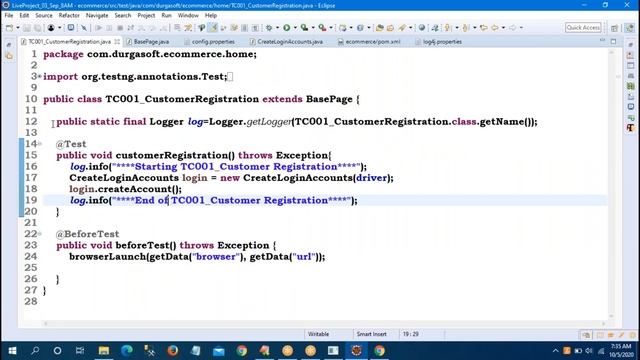
Task: Open the Refactor menu
Action: tap(69, 16)
